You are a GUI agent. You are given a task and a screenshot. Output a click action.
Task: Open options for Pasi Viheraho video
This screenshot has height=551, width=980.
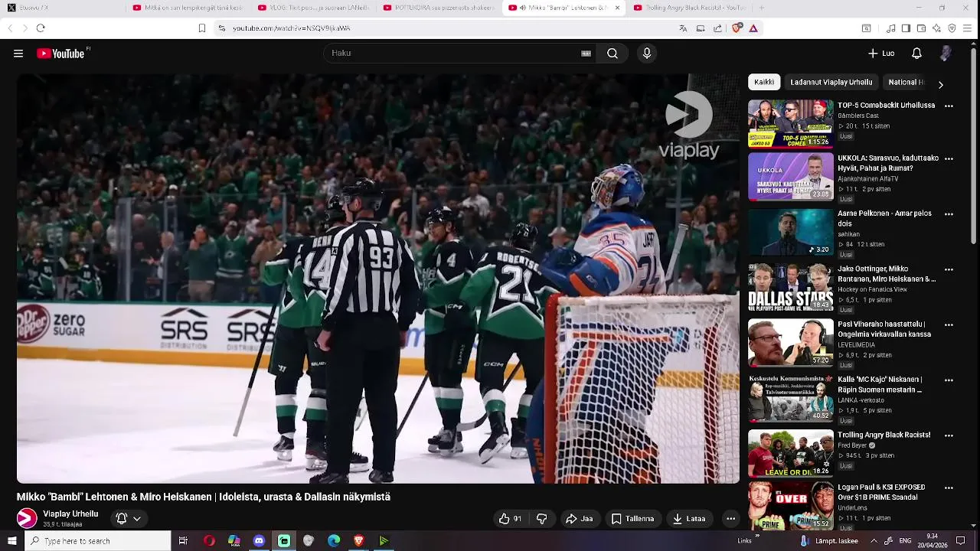(949, 324)
